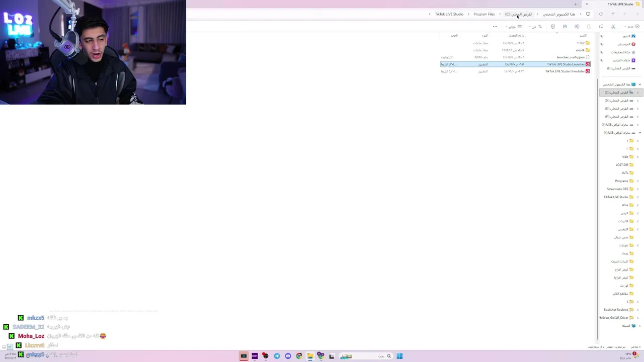Click هذا الكمبيوتر الشخصي in the breadcrumb
Viewport: 644px width, 362px height.
coord(558,14)
